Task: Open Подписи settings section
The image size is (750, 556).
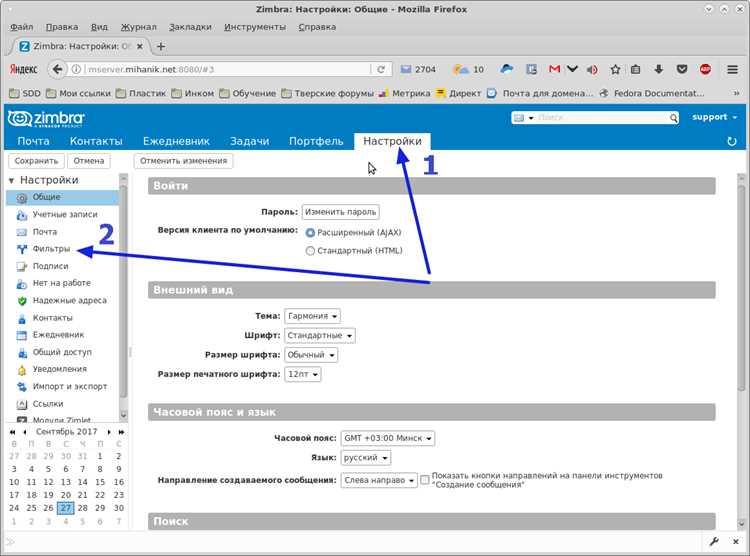Action: pyautogui.click(x=50, y=266)
